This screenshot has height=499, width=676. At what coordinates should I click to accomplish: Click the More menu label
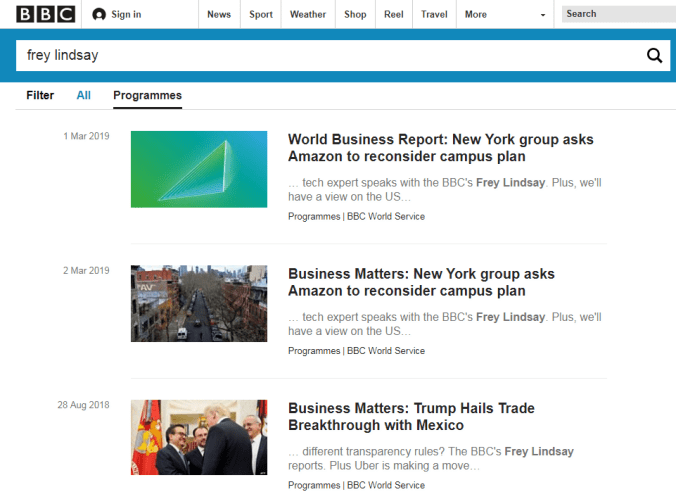coord(476,14)
